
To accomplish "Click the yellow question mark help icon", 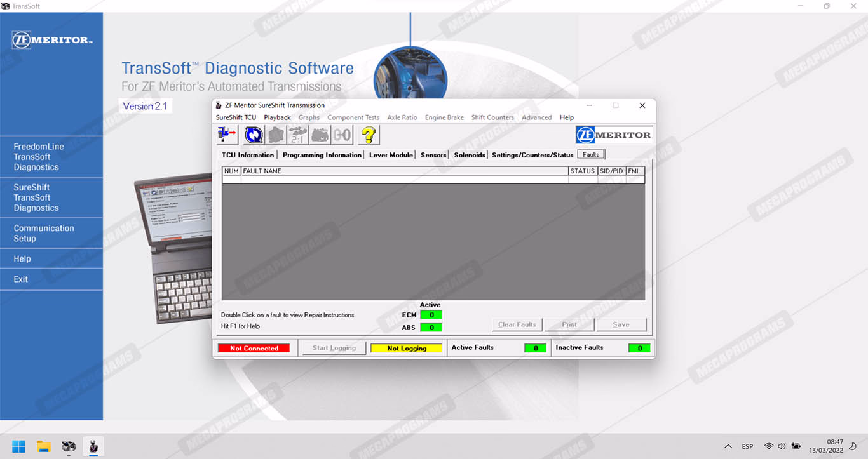I will (369, 135).
